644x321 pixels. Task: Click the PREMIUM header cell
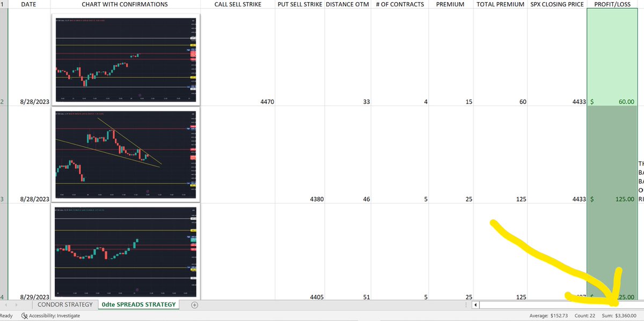point(451,4)
